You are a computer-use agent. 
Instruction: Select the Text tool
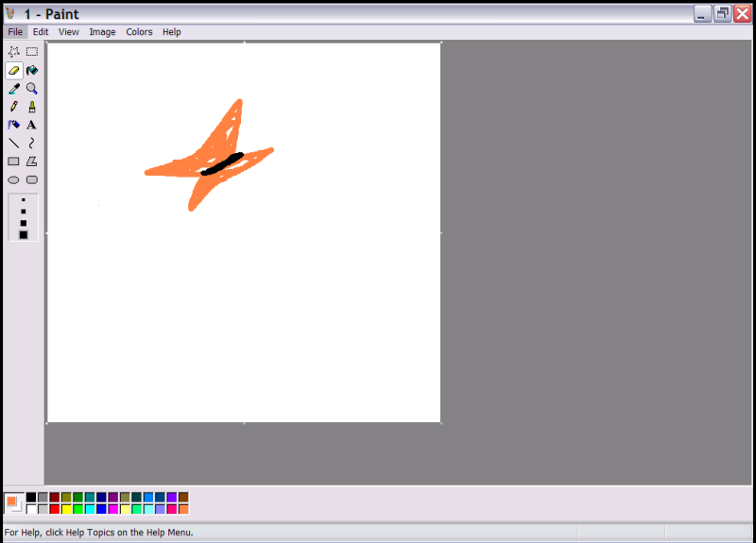[x=32, y=125]
